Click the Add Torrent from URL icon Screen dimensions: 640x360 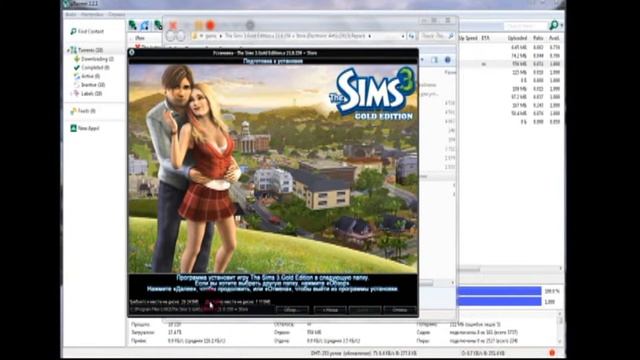coord(145,25)
